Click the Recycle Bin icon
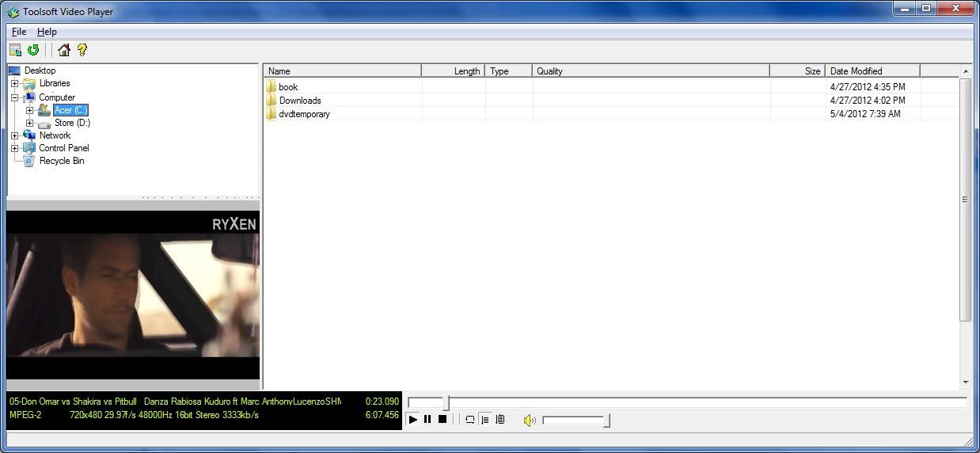Image resolution: width=980 pixels, height=453 pixels. coord(29,161)
